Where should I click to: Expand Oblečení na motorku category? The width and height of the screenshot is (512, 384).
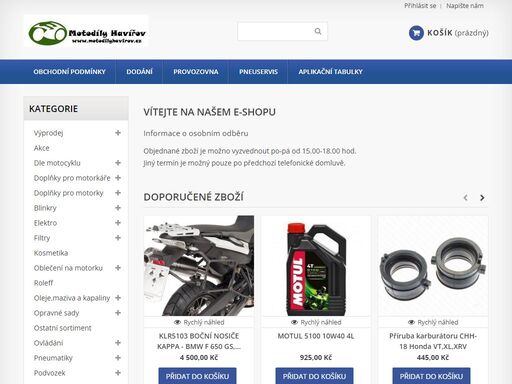118,268
